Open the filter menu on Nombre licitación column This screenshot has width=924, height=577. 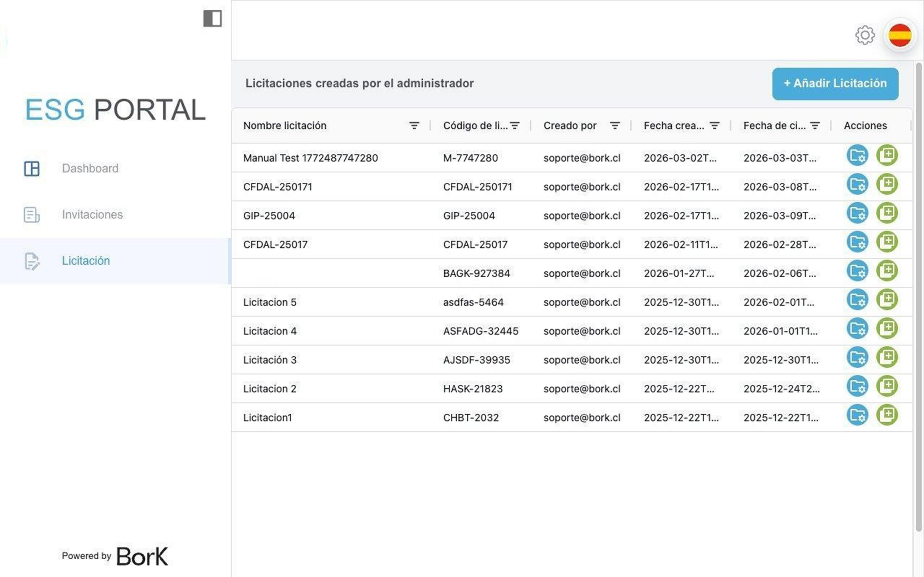414,125
